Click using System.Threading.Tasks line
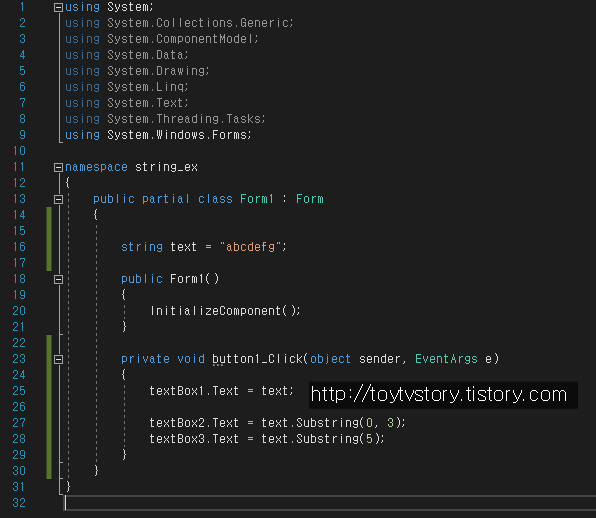The image size is (596, 518). click(x=165, y=119)
